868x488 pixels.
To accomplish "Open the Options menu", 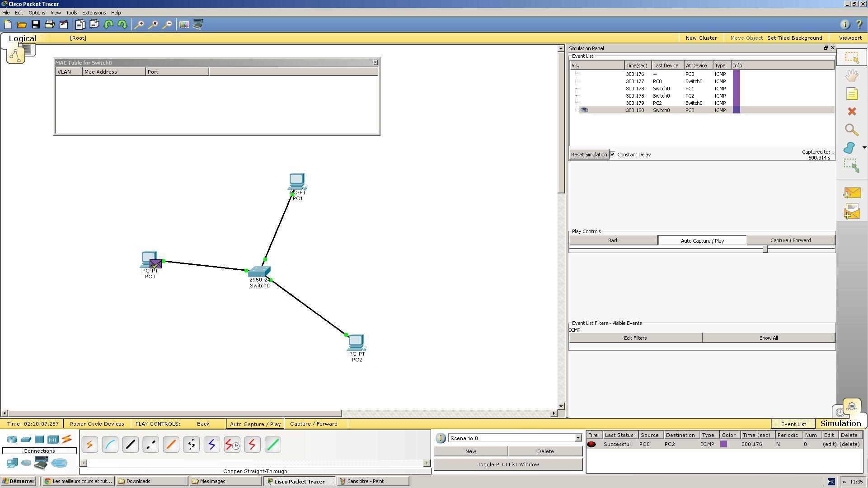I will [x=37, y=13].
